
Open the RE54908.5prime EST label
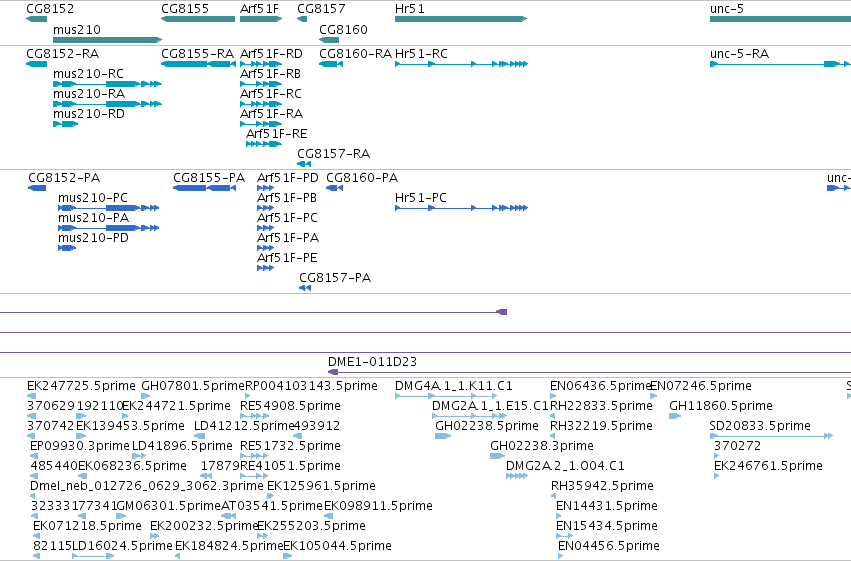point(290,406)
